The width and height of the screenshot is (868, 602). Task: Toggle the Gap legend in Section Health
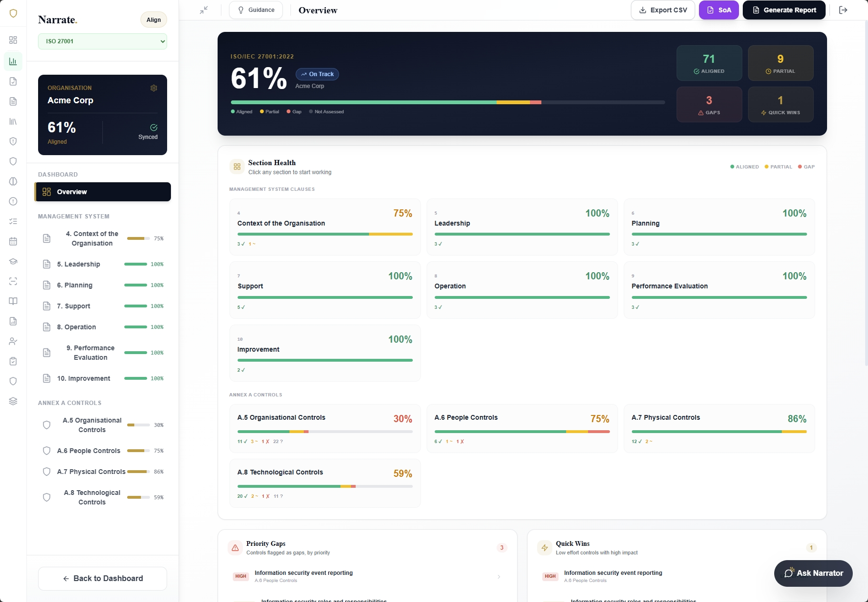point(806,167)
